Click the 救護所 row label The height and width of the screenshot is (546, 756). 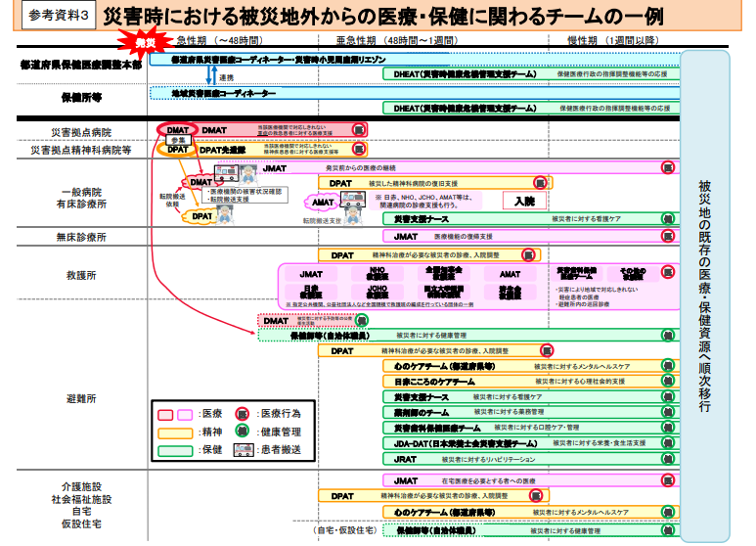point(81,275)
